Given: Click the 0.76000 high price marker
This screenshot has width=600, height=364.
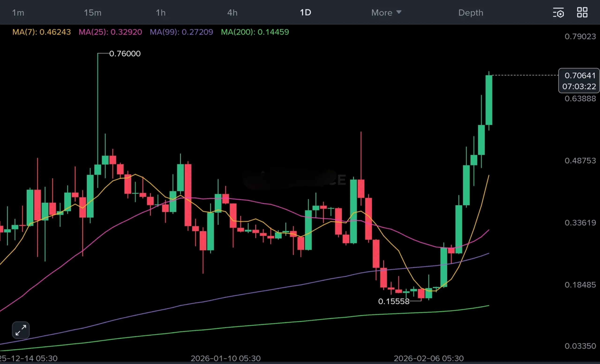Looking at the screenshot, I should pyautogui.click(x=125, y=54).
